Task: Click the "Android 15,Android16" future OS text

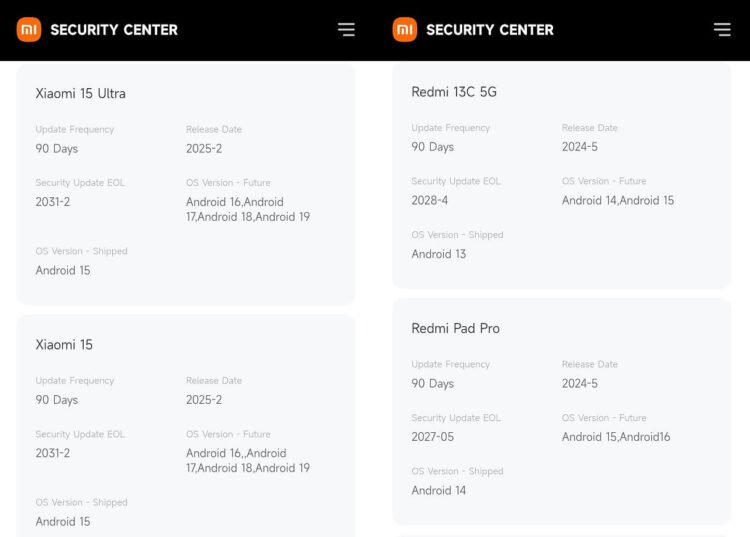Action: point(616,437)
